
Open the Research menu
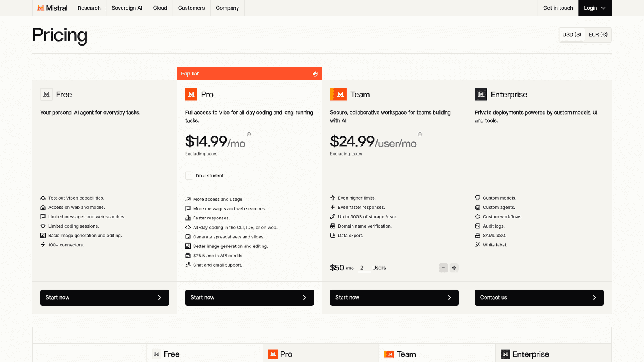[89, 8]
